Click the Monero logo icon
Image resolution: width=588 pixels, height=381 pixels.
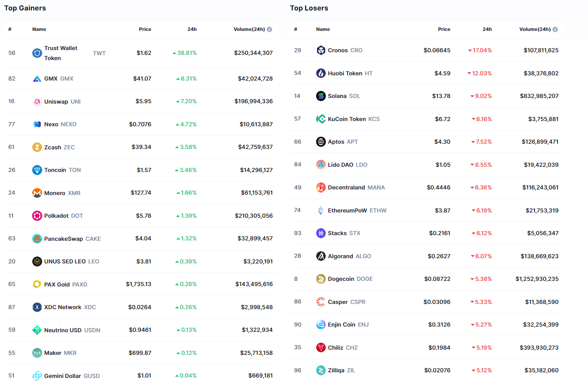click(37, 193)
